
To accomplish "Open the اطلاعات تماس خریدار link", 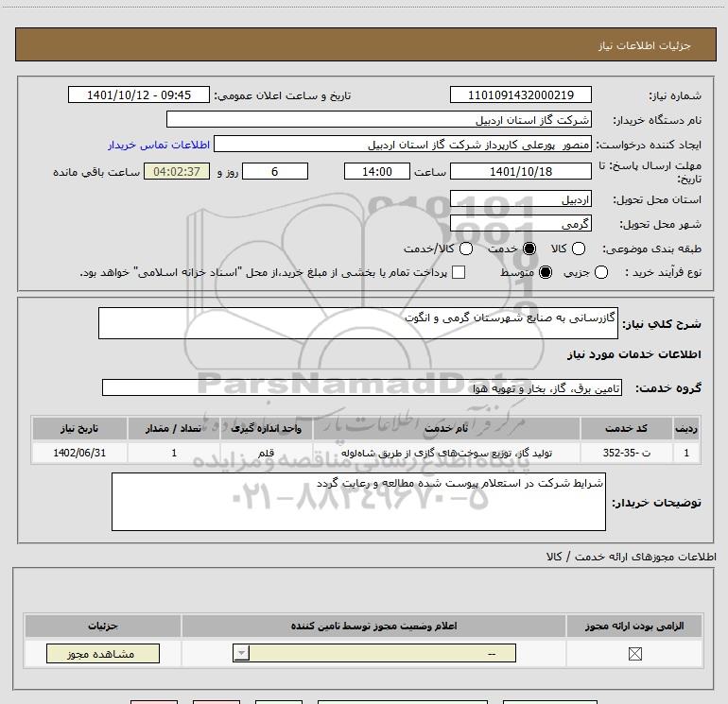I will point(159,145).
